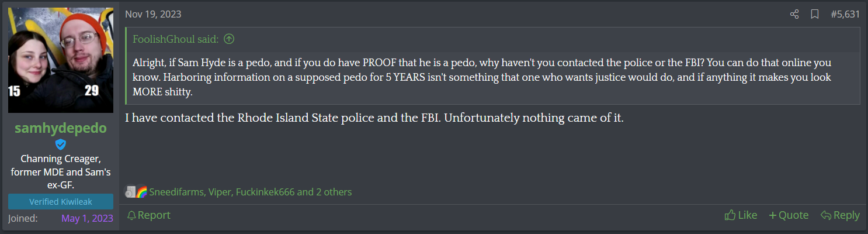This screenshot has height=234, width=868.
Task: Click the 'Verified Kiwileak' banner
Action: (61, 202)
